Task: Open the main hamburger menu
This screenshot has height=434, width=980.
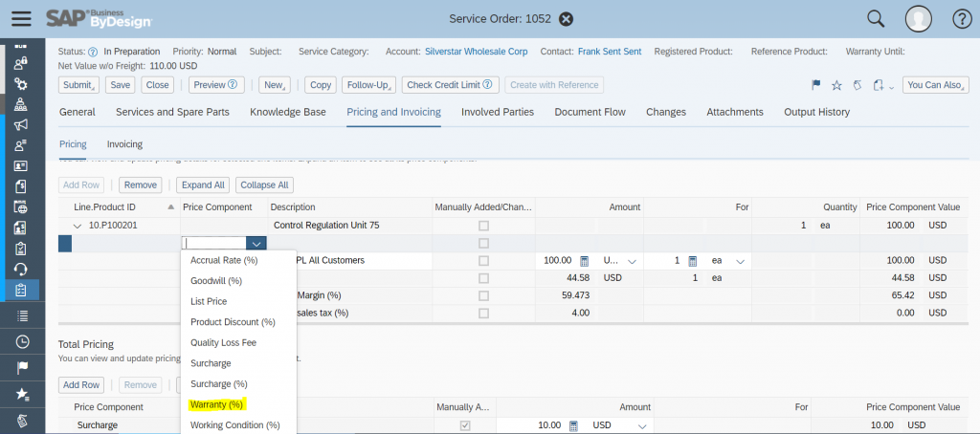Action: (21, 19)
